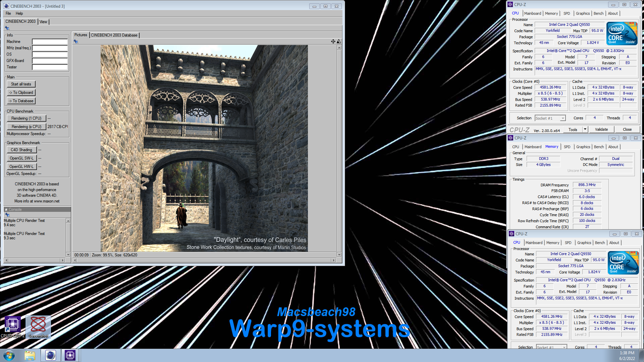
Task: Click the DRAM Frequency 898.3 MHz value
Action: pos(587,185)
